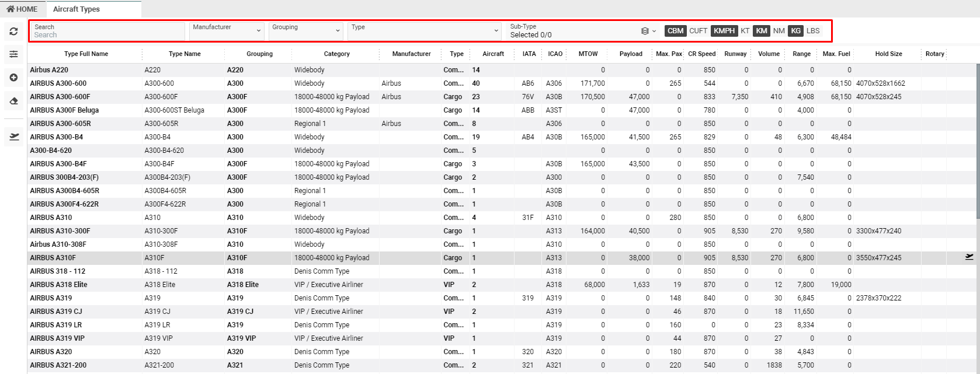This screenshot has width=980, height=374.
Task: Open the Manufacturer dropdown filter
Action: [227, 31]
